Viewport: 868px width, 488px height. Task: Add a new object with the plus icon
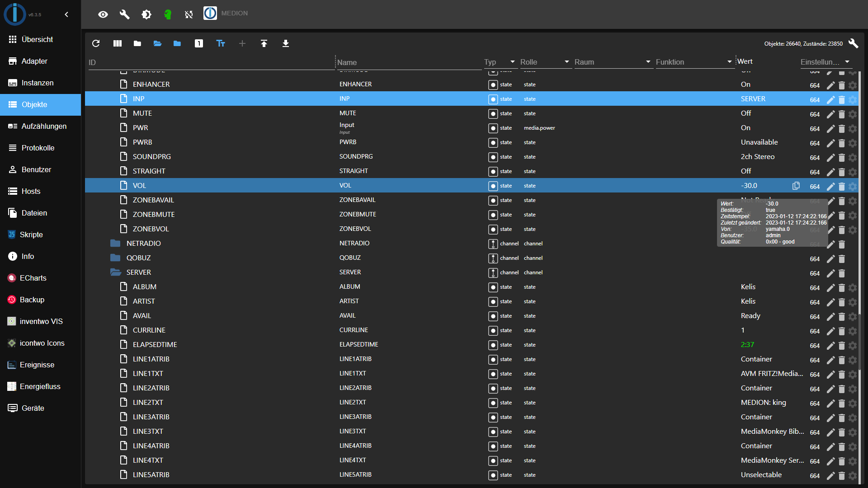click(x=242, y=43)
